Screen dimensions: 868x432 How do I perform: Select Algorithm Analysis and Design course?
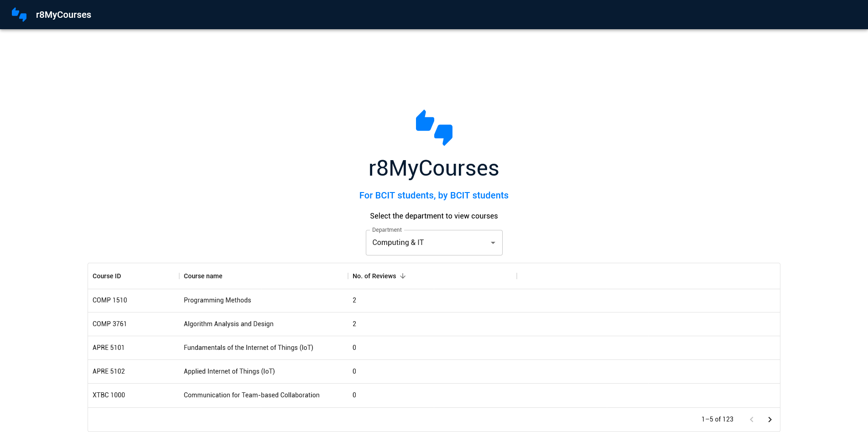(x=229, y=324)
